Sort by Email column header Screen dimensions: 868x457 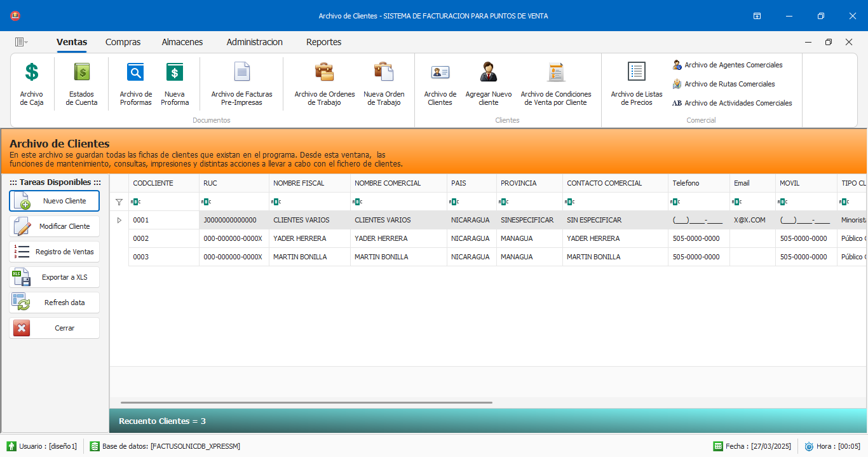pos(752,183)
